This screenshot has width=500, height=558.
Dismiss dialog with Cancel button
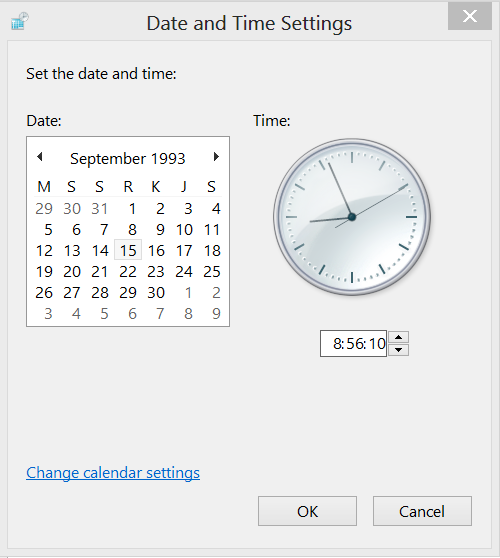point(422,511)
